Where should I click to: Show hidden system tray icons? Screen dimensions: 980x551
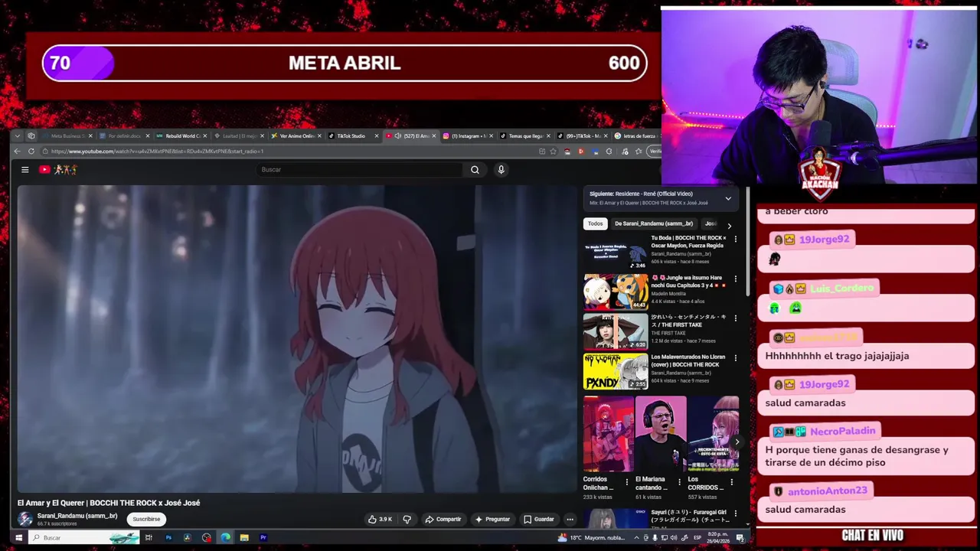(x=635, y=538)
